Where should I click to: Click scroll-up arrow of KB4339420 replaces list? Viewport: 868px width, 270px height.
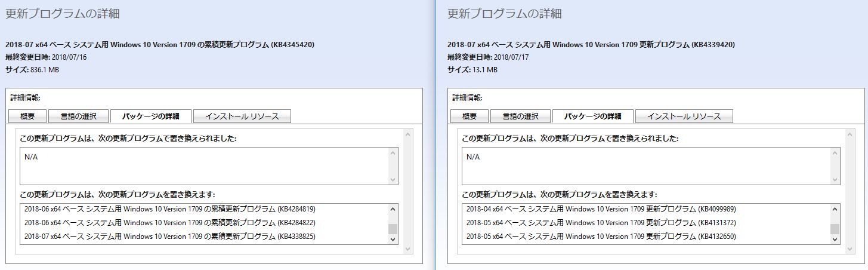pyautogui.click(x=835, y=209)
